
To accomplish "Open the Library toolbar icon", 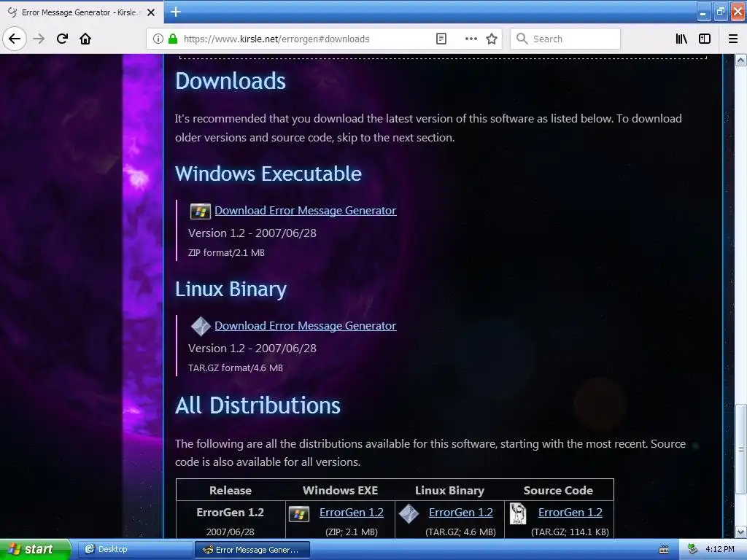I will 681,39.
